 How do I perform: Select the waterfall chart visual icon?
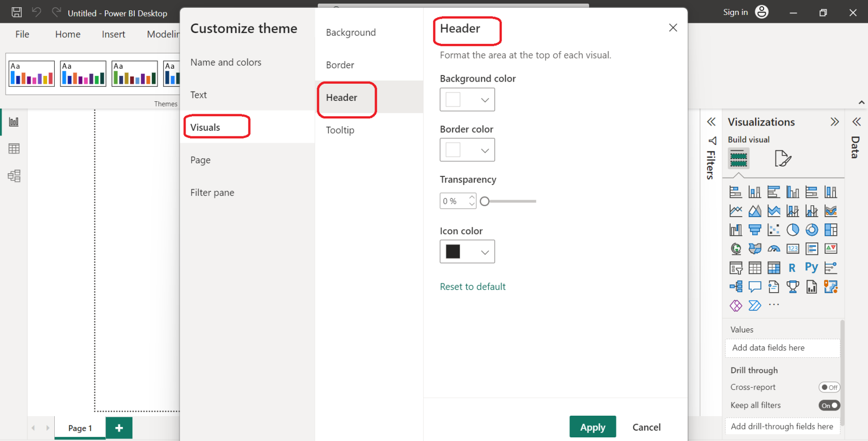point(736,230)
